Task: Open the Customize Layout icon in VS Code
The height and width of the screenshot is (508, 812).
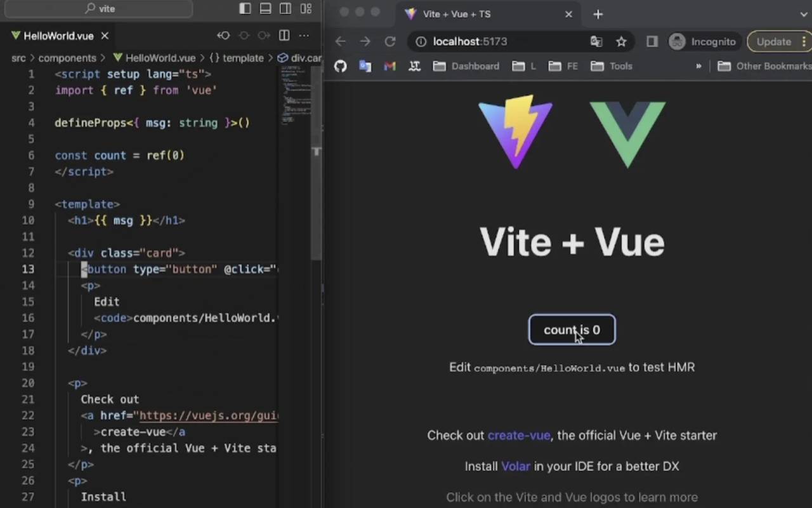Action: click(306, 9)
